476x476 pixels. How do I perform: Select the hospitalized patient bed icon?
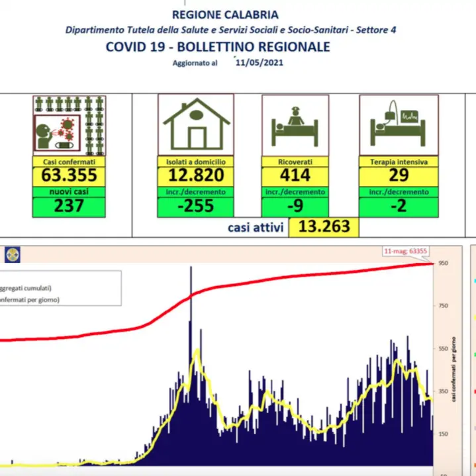[294, 124]
